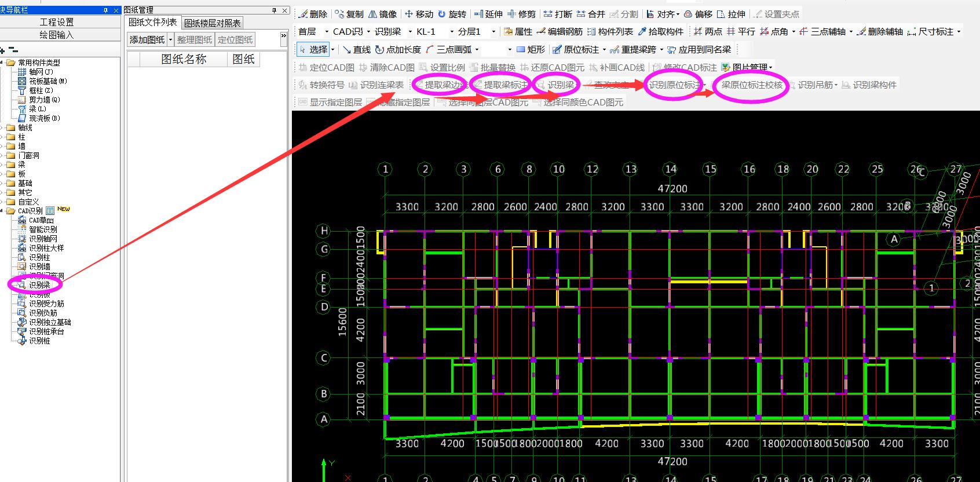980x482 pixels.
Task: Activate 拾取构件 pick component tool
Action: pos(660,31)
